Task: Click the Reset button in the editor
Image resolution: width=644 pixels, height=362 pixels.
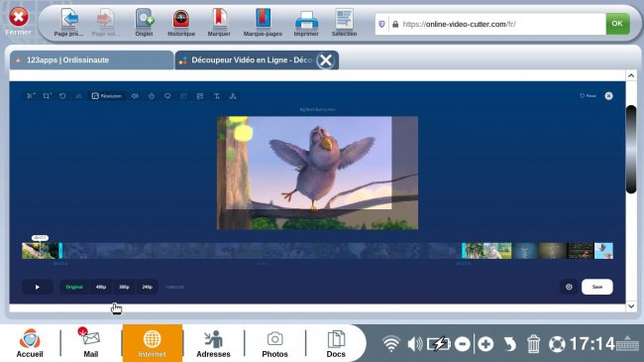Action: 588,96
